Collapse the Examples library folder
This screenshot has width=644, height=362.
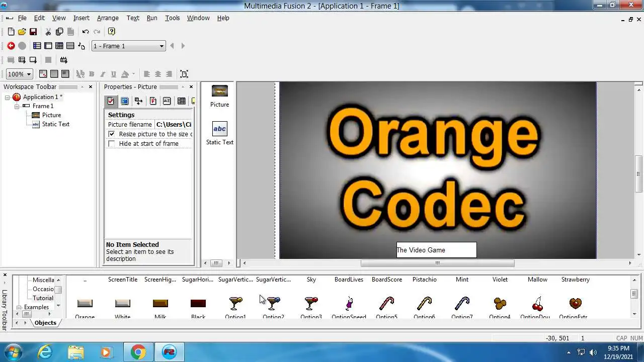(19, 307)
